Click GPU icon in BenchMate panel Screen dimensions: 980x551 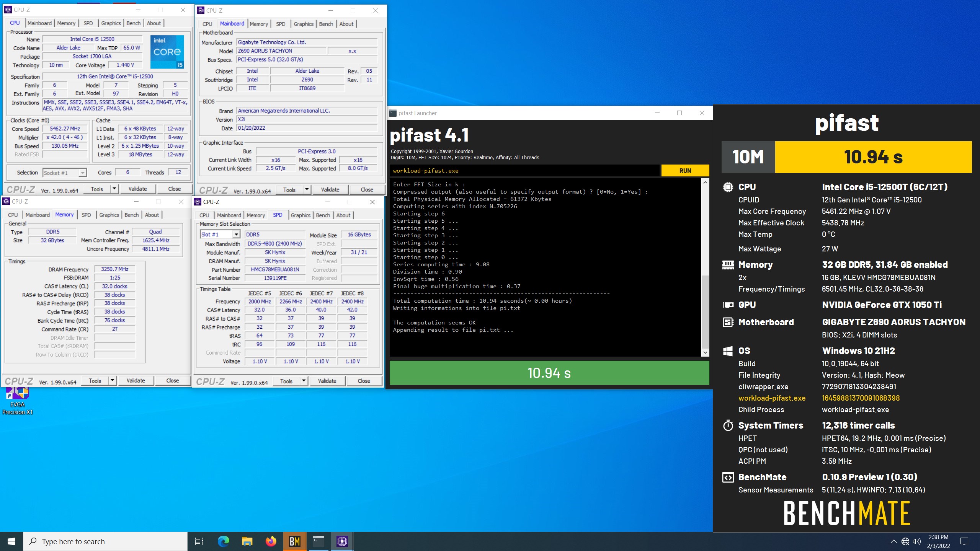(x=728, y=305)
